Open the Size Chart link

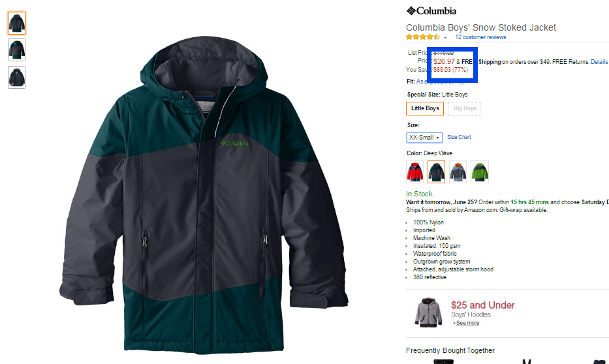[459, 137]
